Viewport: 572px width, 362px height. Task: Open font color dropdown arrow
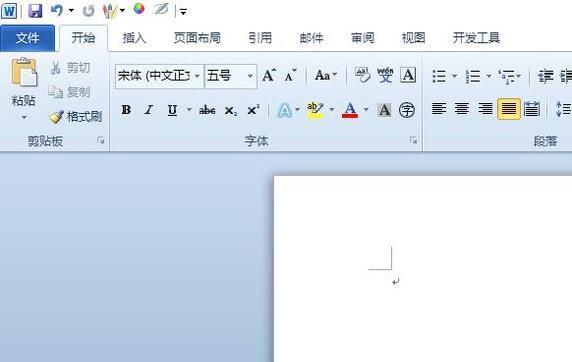coord(366,109)
